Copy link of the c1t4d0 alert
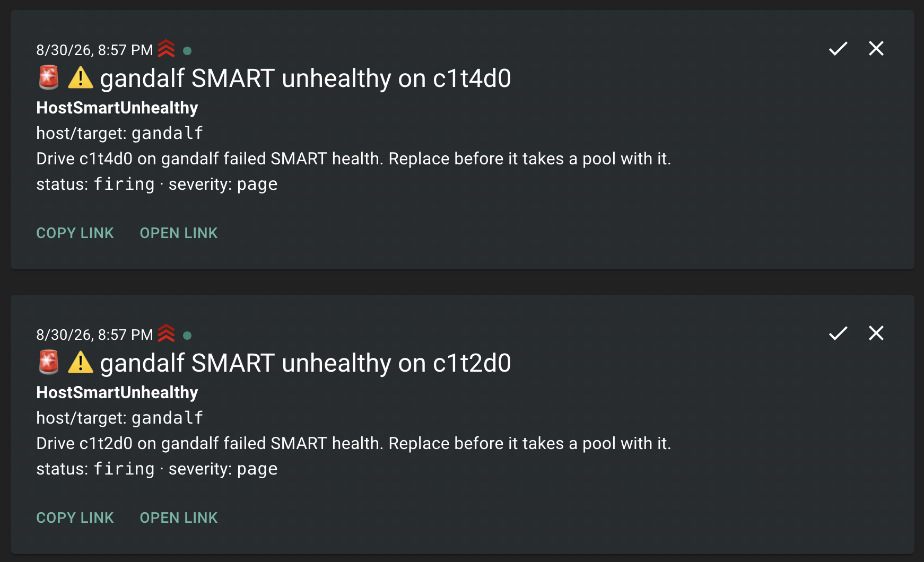924x562 pixels. click(x=75, y=233)
